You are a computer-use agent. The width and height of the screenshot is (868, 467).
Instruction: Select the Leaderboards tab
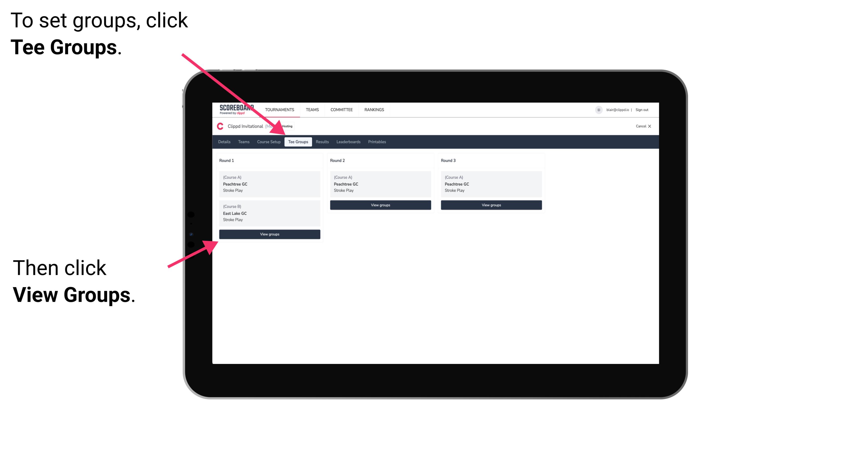tap(347, 142)
